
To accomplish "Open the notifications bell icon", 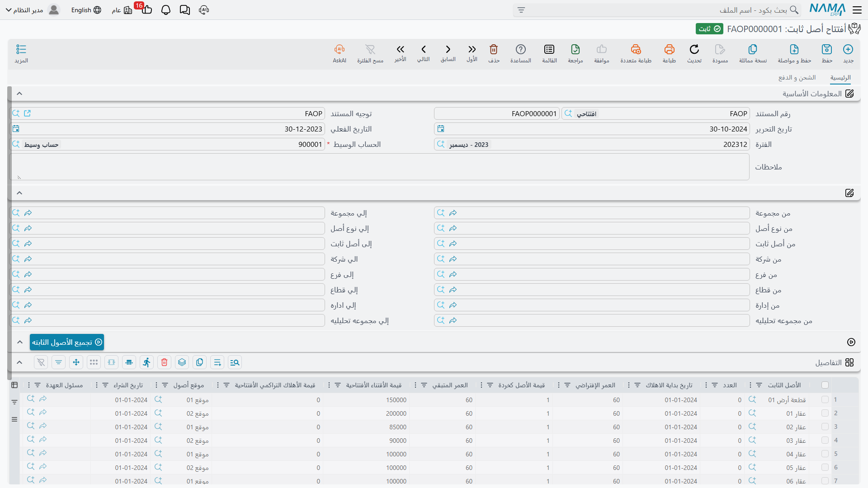I will tap(166, 10).
